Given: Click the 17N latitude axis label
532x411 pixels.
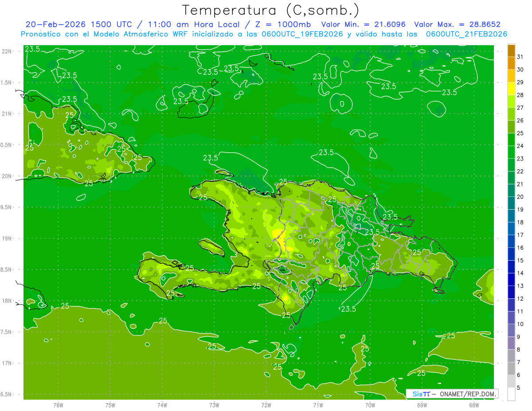Looking at the screenshot, I should (7, 363).
